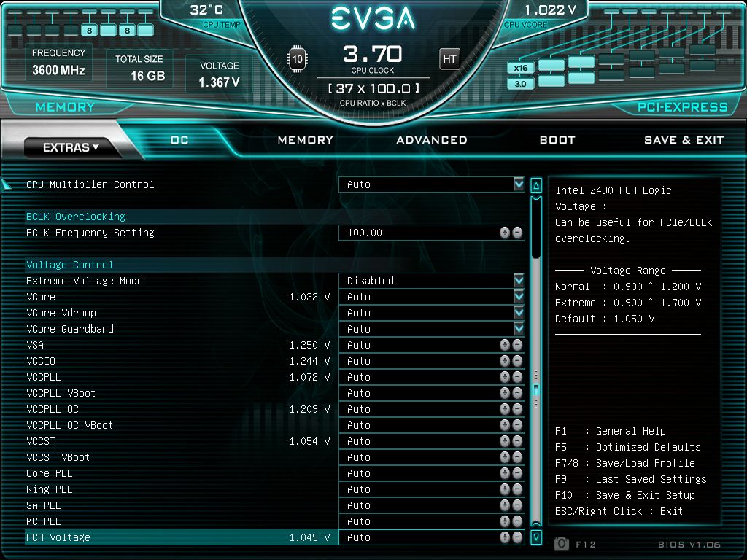
Task: Click plus icon on SA PLL row
Action: pos(505,505)
